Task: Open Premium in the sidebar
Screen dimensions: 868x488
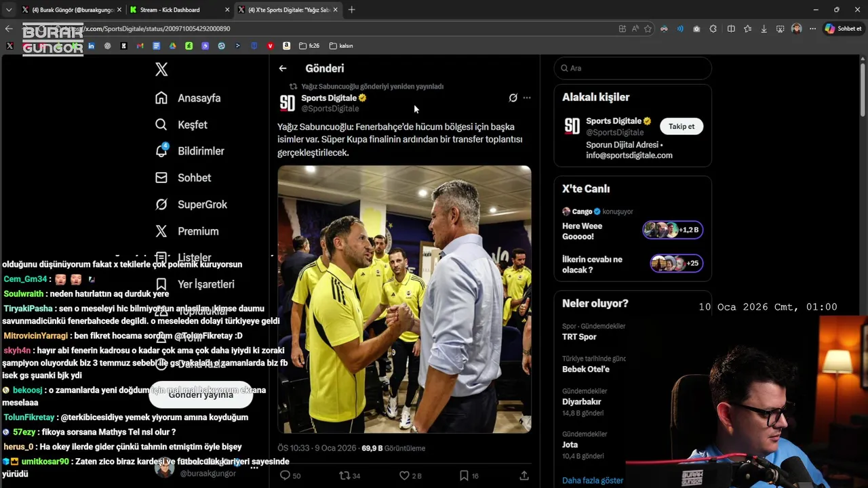Action: pos(186,231)
